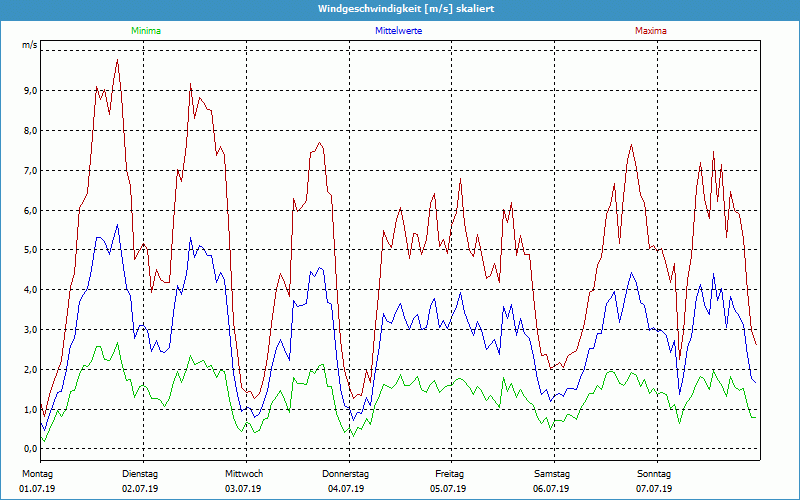The height and width of the screenshot is (500, 800).
Task: Click the '3,0' y-axis value
Action: (30, 330)
